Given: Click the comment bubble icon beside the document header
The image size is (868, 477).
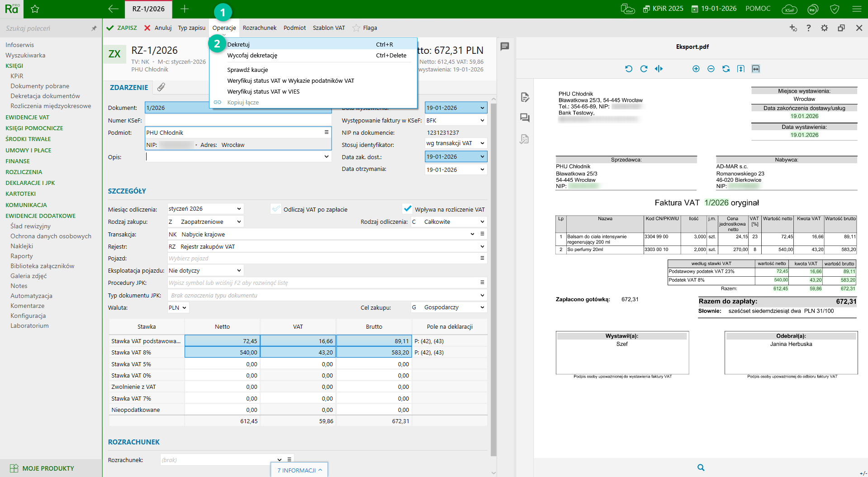Looking at the screenshot, I should (505, 46).
